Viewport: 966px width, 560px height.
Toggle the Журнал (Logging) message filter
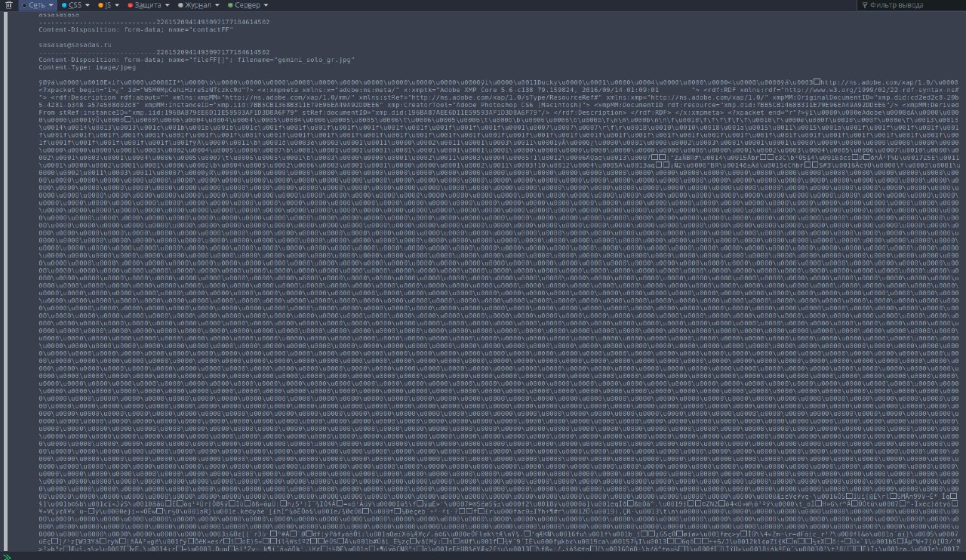coord(195,5)
